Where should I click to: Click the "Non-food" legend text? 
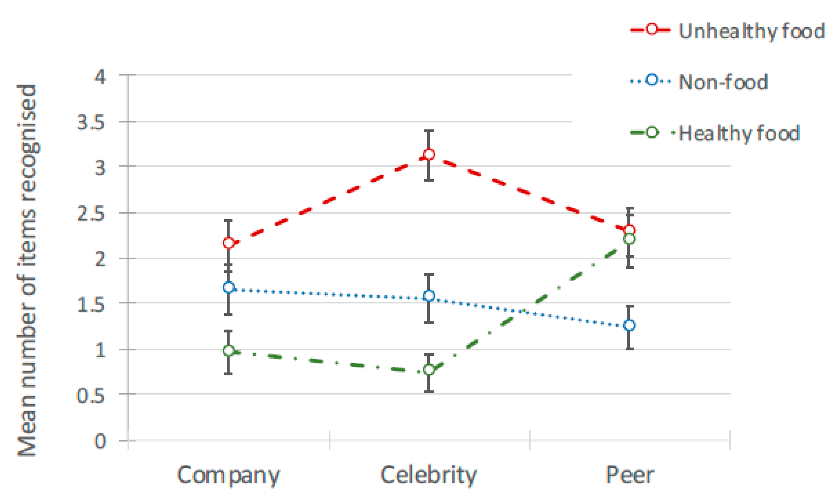723,83
